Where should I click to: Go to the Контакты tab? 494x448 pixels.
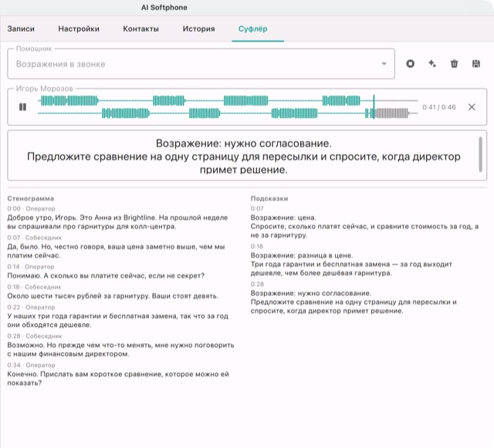140,29
